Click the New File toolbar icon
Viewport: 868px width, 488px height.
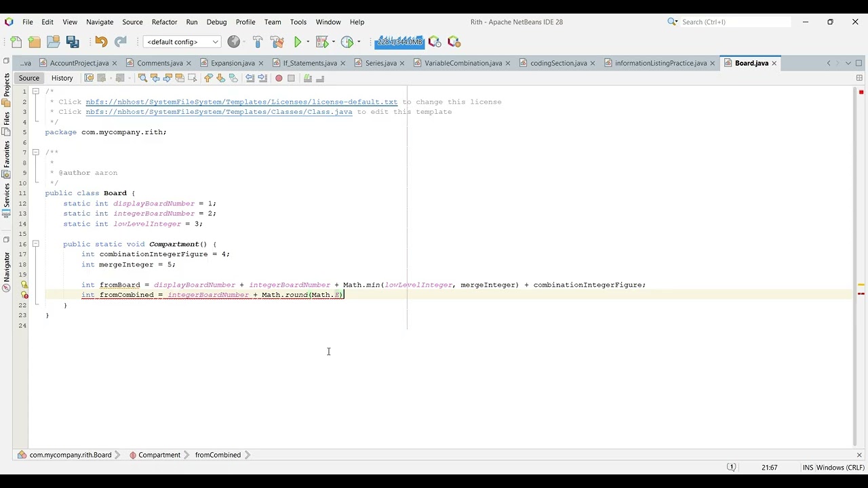coord(16,42)
